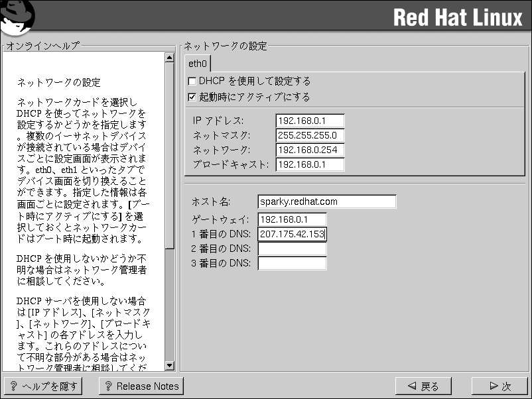
Task: Select the eth0 tab
Action: coord(198,64)
